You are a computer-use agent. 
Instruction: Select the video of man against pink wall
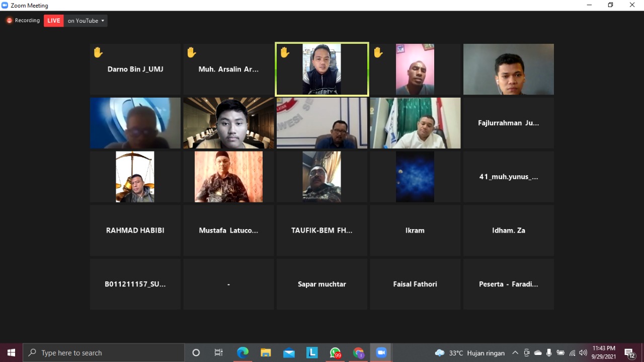pos(415,69)
